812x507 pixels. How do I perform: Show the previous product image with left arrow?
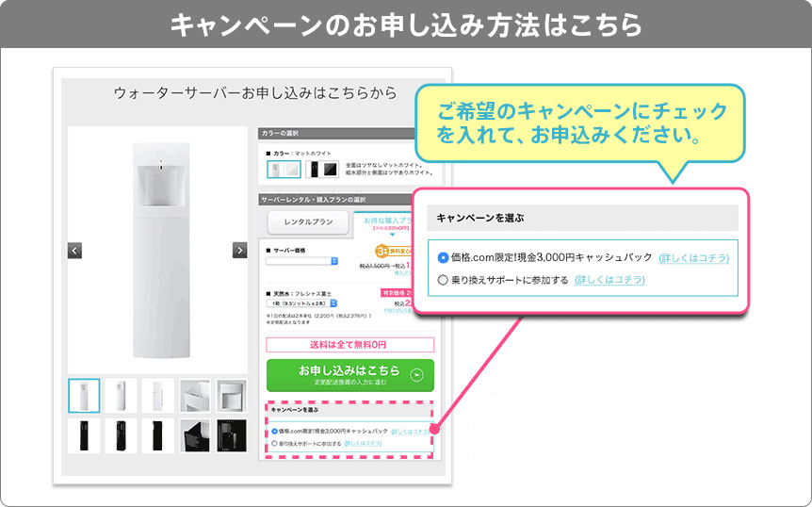[x=74, y=251]
